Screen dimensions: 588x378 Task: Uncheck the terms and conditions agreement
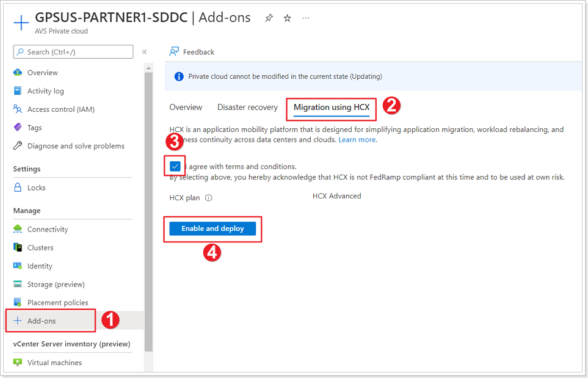[x=174, y=165]
